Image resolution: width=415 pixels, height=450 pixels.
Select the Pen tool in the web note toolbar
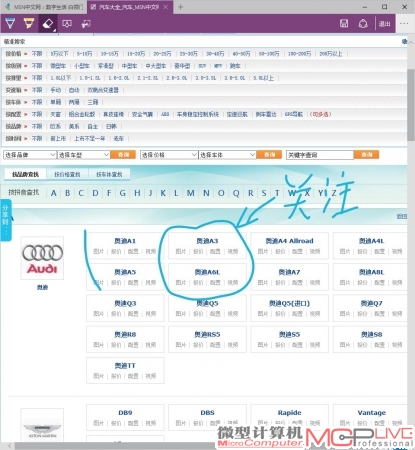(10, 24)
